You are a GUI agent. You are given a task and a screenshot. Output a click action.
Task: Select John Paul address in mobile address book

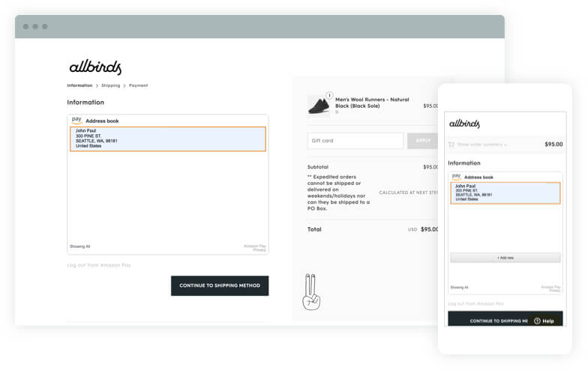[x=505, y=193]
